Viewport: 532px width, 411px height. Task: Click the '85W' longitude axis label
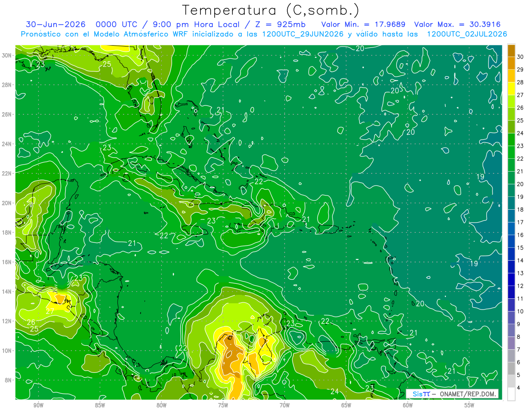click(100, 405)
